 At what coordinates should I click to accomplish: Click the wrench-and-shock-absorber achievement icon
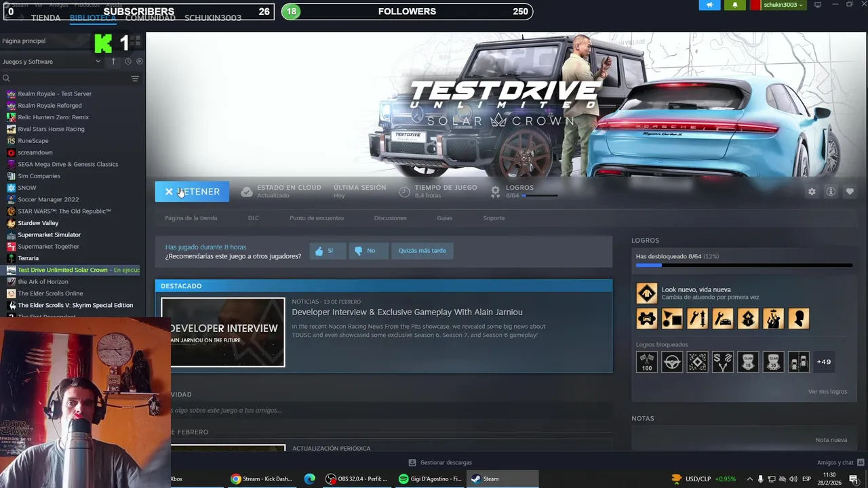697,319
